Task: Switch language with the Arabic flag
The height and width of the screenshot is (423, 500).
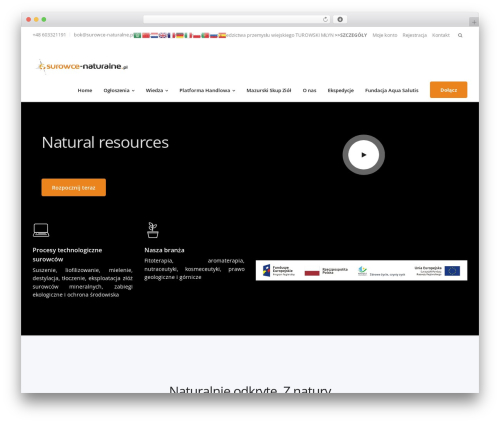Action: 137,35
